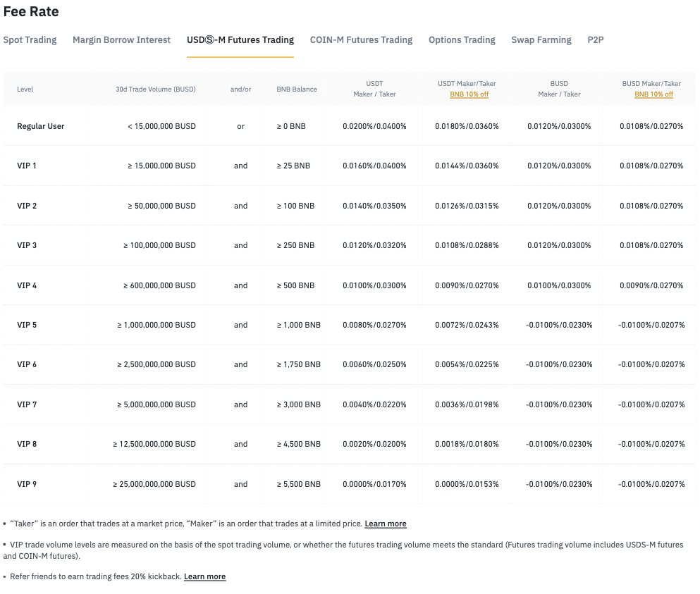The height and width of the screenshot is (594, 700).
Task: Select the VIP 8 level label
Action: pyautogui.click(x=27, y=444)
